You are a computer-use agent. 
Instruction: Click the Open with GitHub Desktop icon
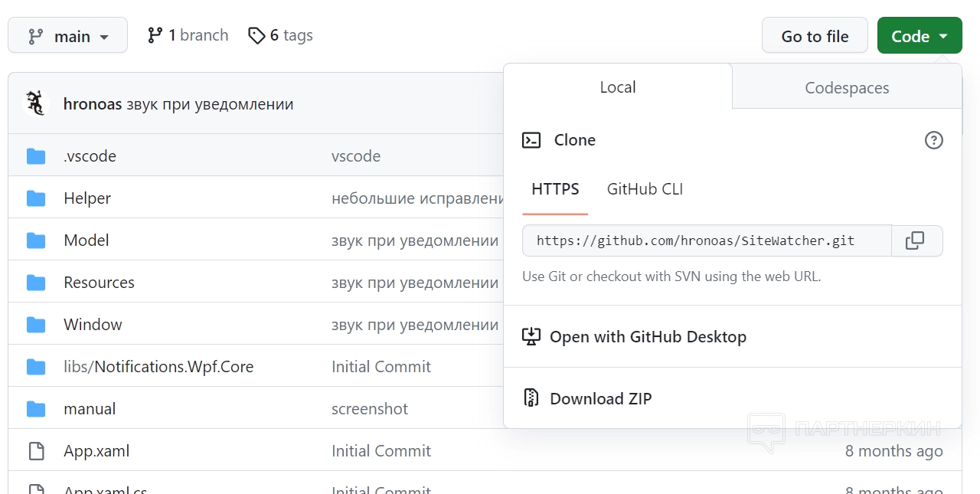[531, 336]
